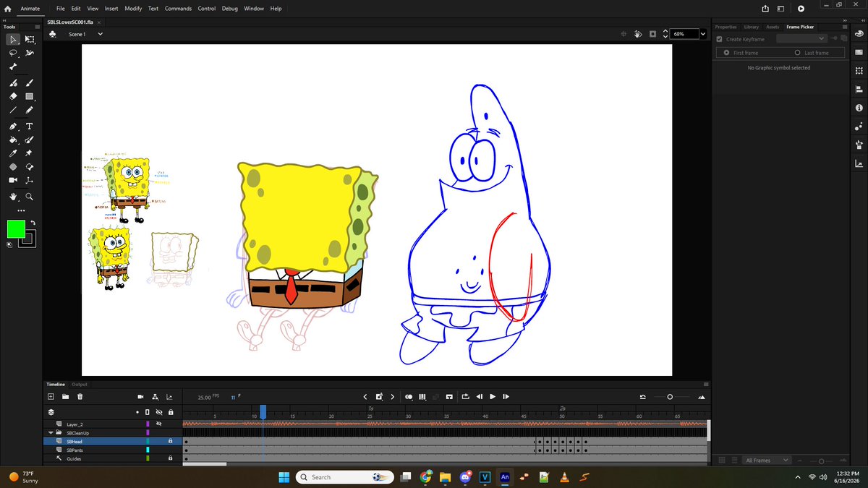The height and width of the screenshot is (488, 868).
Task: Select the Rectangle shape tool
Action: pyautogui.click(x=30, y=96)
